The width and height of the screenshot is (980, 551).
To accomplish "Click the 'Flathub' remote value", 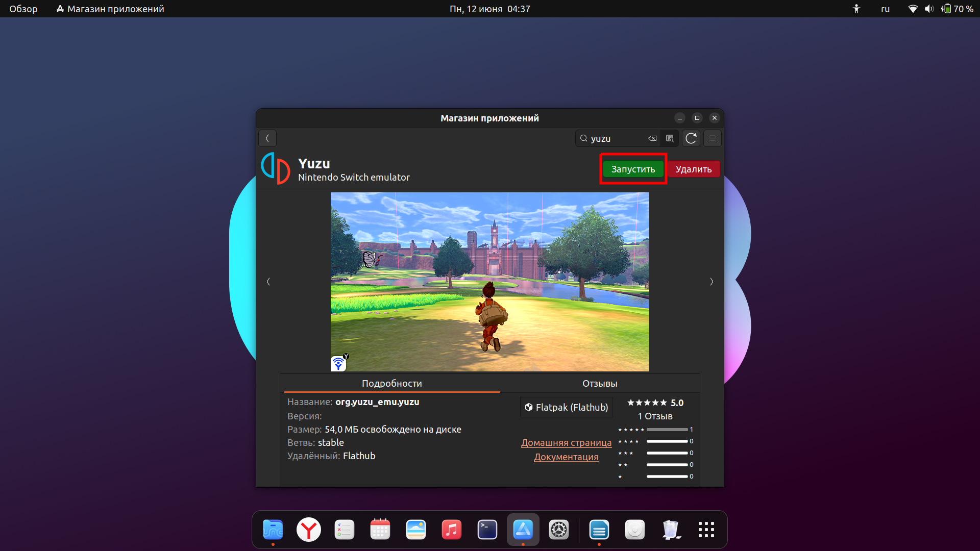I will [359, 456].
